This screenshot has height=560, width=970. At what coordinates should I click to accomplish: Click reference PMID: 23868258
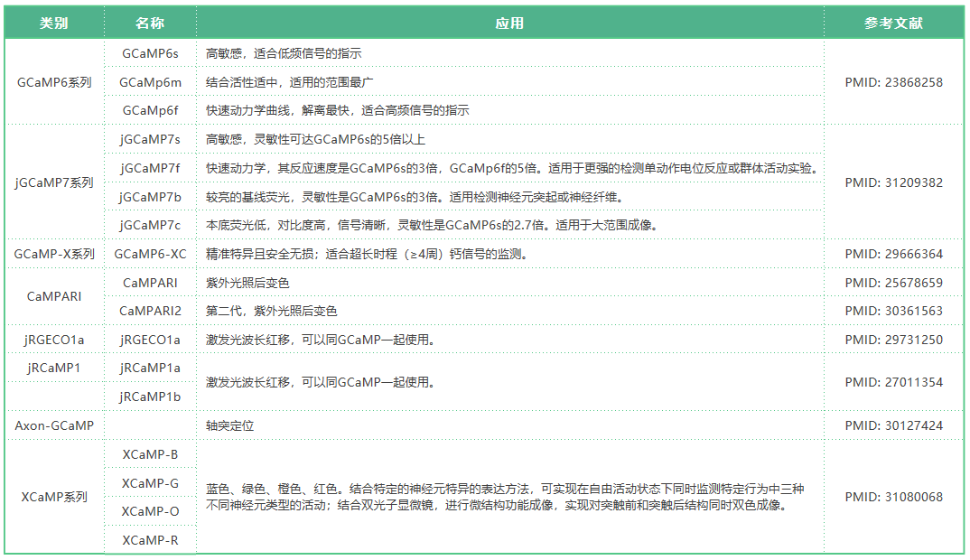tap(894, 82)
